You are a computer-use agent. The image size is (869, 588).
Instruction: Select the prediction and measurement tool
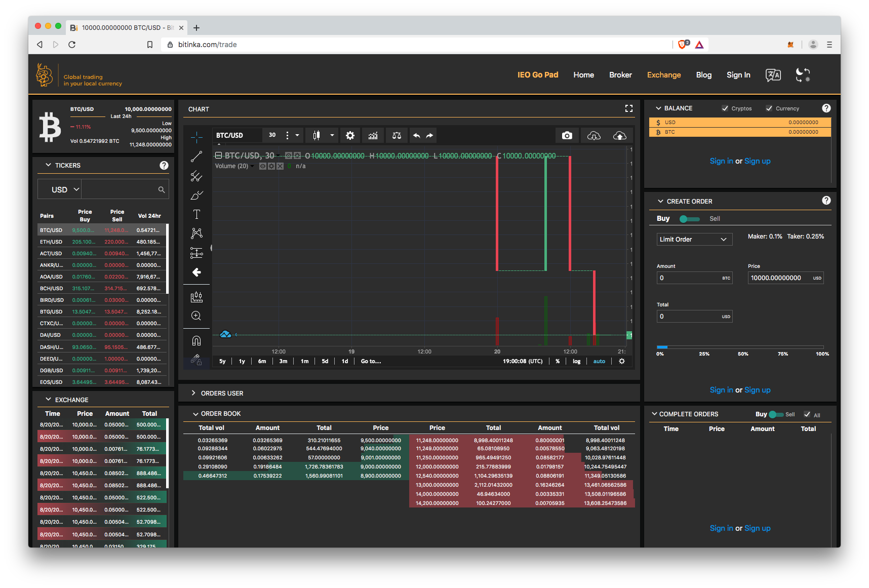tap(196, 253)
